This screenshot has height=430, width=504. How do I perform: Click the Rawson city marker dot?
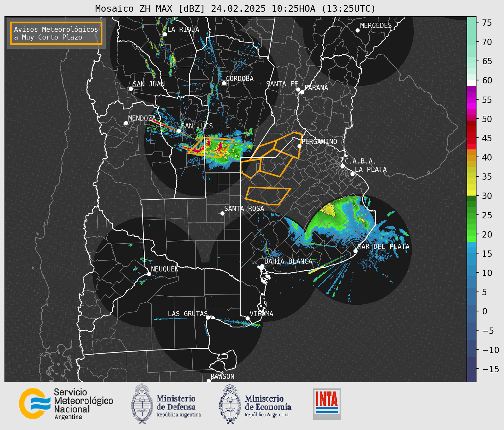pos(209,381)
